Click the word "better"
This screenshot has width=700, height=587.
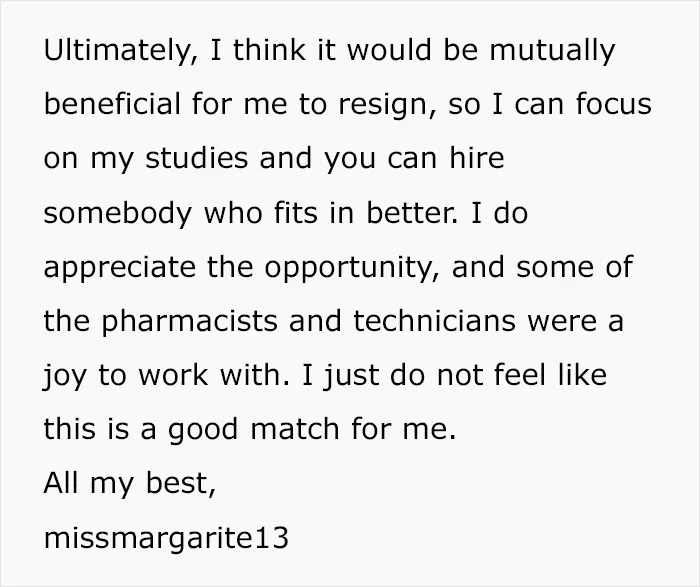(x=412, y=212)
